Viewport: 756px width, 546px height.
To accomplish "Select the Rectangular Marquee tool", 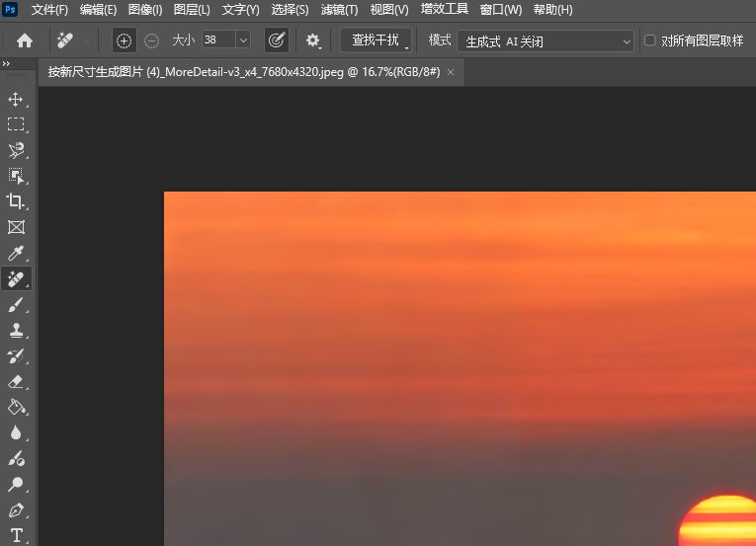I will [16, 124].
